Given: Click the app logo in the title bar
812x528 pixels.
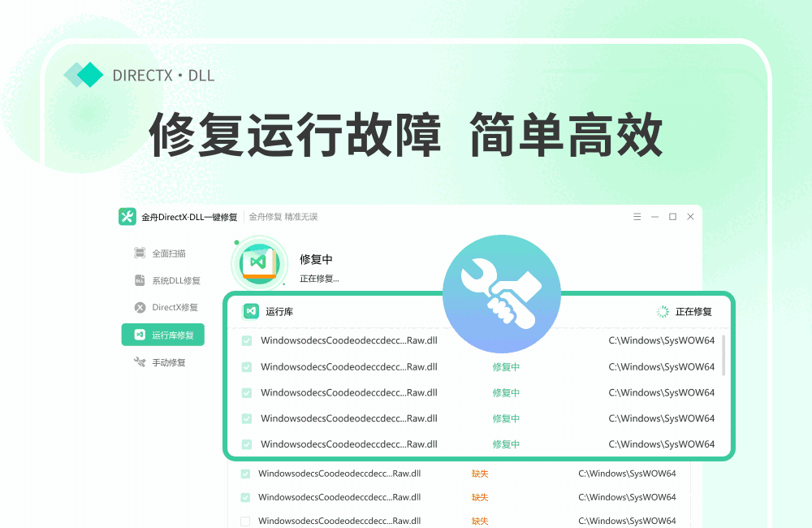Looking at the screenshot, I should tap(127, 216).
